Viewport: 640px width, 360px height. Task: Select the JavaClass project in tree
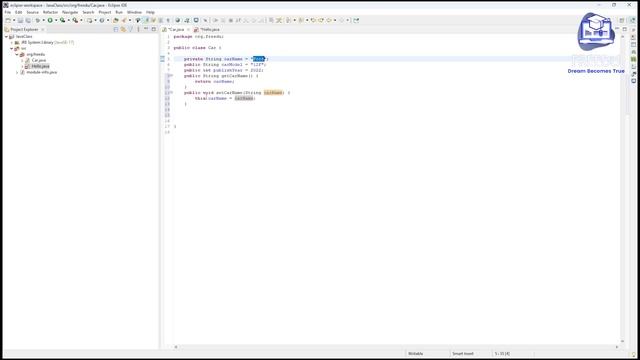tap(24, 37)
